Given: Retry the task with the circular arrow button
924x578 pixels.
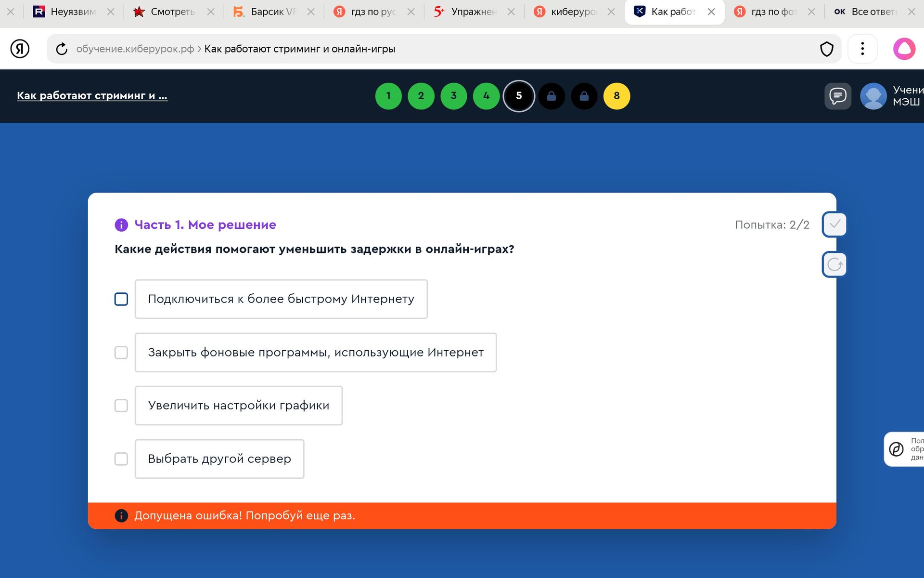Looking at the screenshot, I should tap(834, 264).
